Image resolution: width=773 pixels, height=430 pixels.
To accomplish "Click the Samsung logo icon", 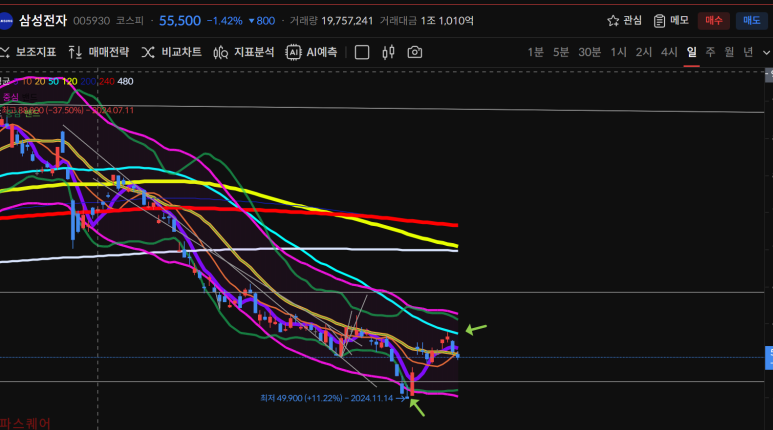I will pos(5,21).
